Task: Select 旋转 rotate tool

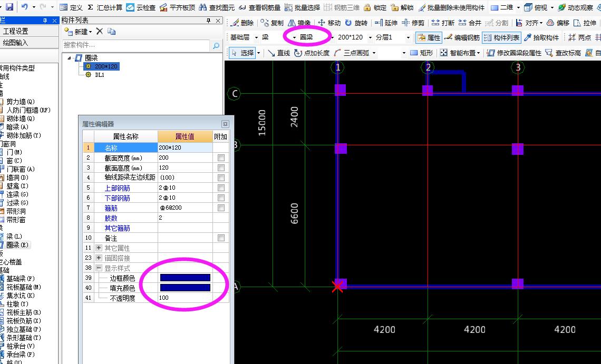Action: (356, 23)
